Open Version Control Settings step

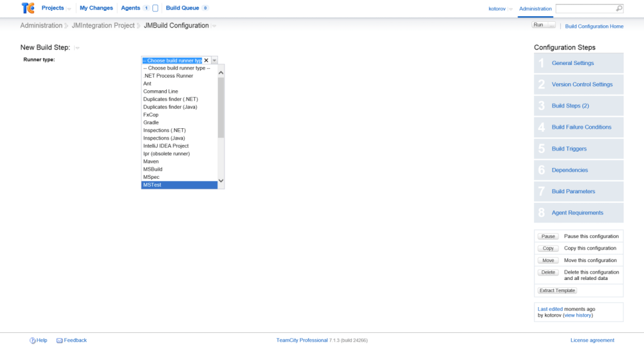(578, 85)
